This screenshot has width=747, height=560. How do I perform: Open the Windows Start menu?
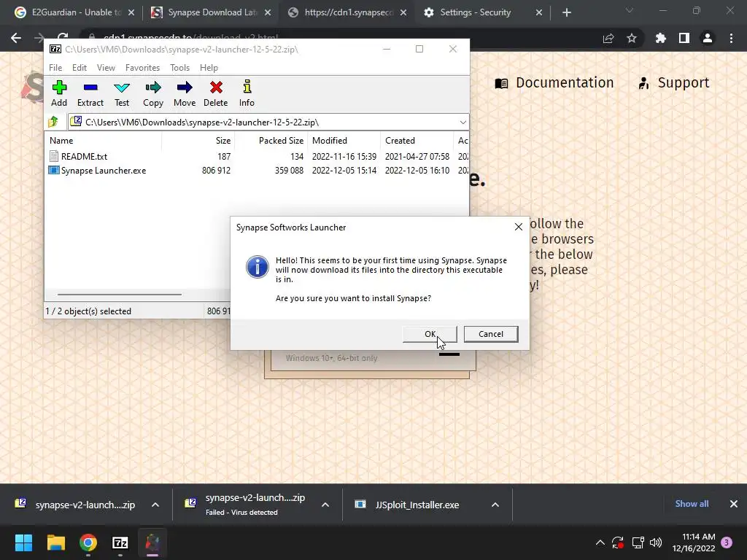coord(23,542)
